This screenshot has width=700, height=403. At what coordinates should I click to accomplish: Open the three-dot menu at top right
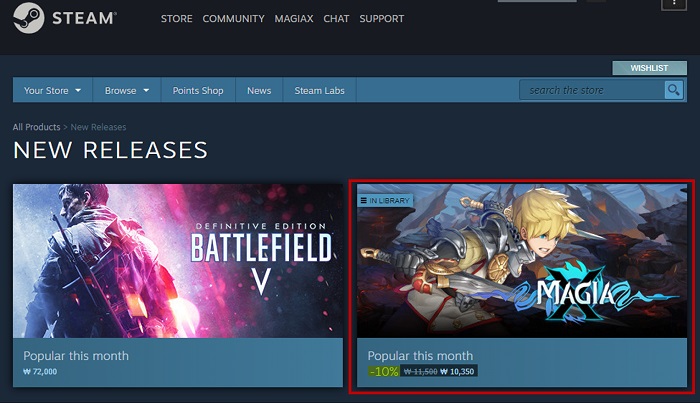click(x=674, y=4)
